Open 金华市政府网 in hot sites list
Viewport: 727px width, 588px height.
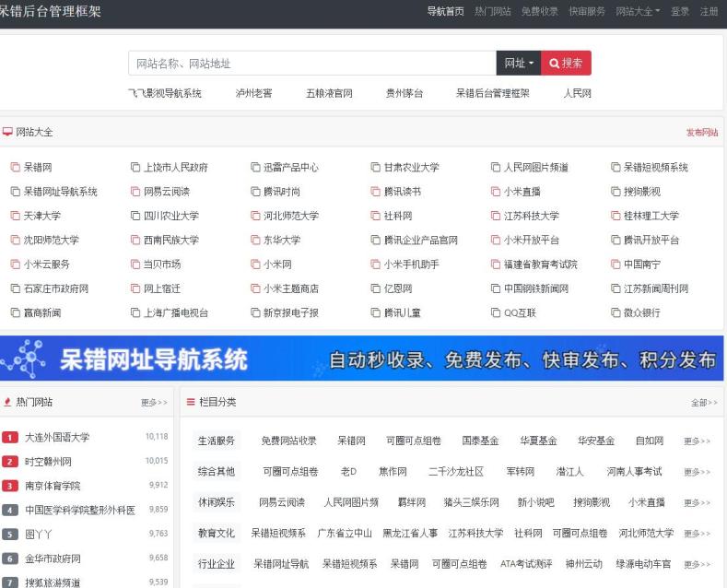pyautogui.click(x=53, y=559)
